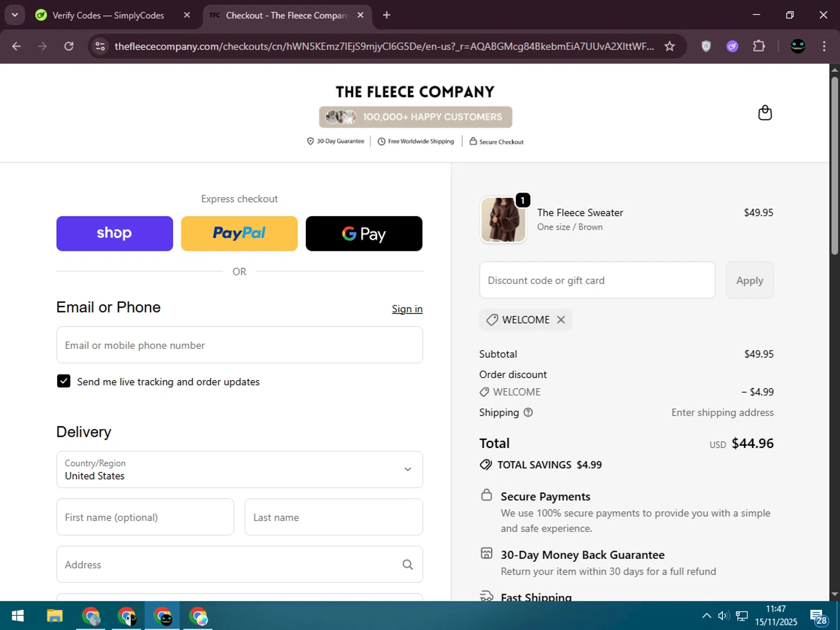Show hidden system tray icons
Viewport: 840px width, 630px height.
707,616
